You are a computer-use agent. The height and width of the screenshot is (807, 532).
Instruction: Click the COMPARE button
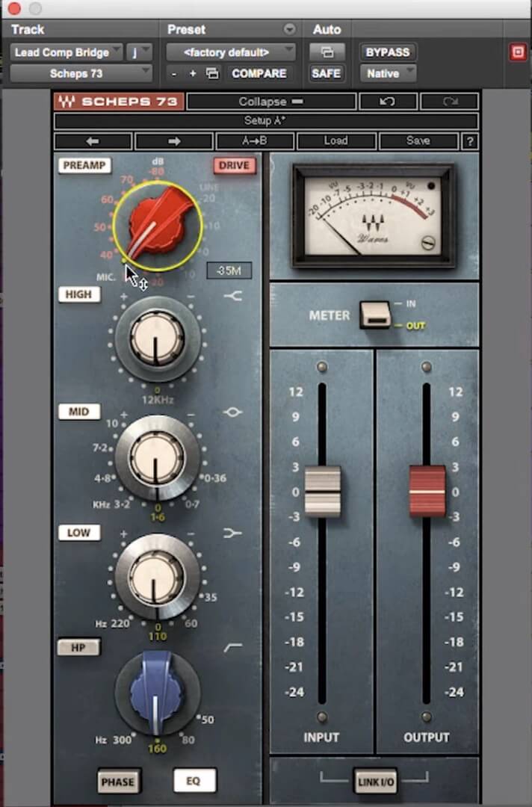[259, 73]
